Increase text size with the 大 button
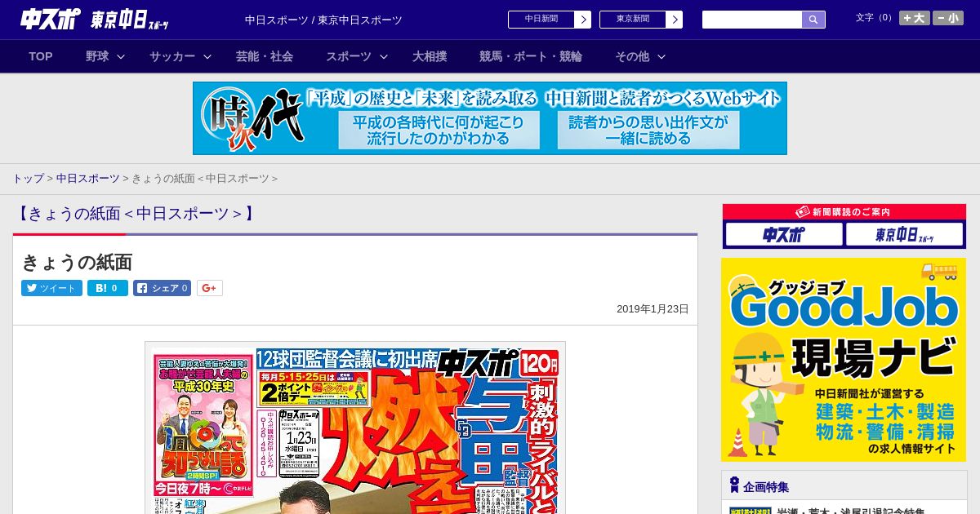Viewport: 980px width, 514px height. (x=915, y=18)
